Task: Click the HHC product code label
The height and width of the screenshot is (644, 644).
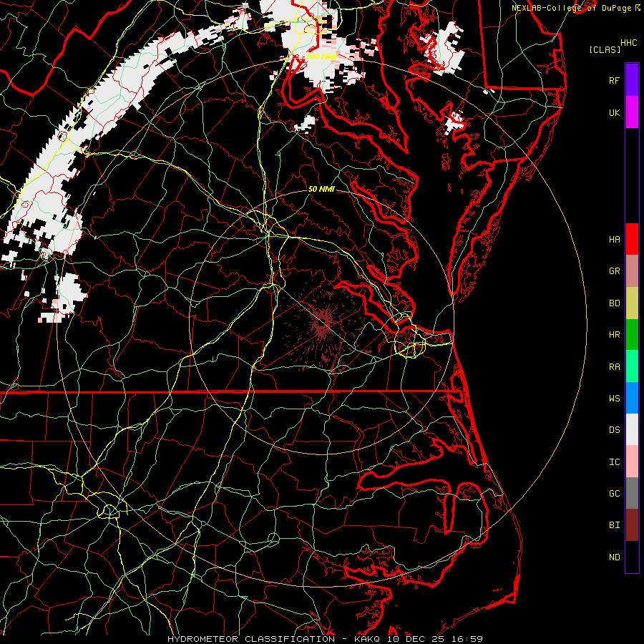Action: pyautogui.click(x=628, y=43)
